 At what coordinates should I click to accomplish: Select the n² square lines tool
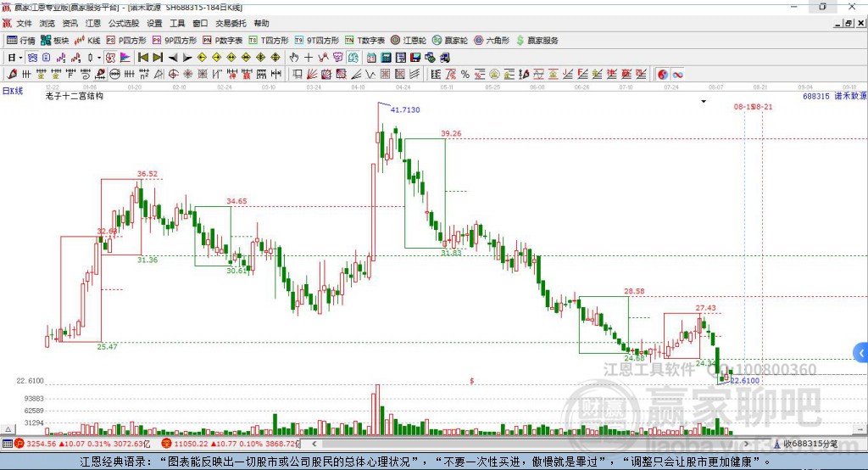tap(144, 75)
